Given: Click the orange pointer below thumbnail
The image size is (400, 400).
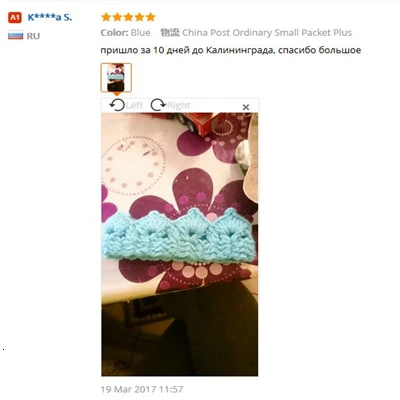Looking at the screenshot, I should coord(116,94).
